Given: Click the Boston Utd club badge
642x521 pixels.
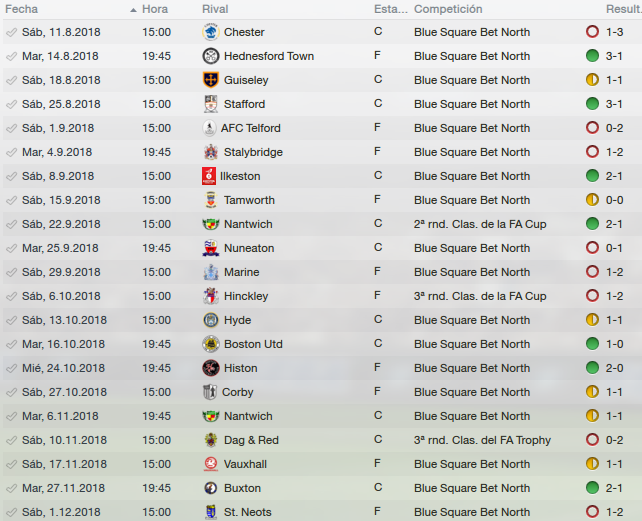Looking at the screenshot, I should pyautogui.click(x=210, y=344).
